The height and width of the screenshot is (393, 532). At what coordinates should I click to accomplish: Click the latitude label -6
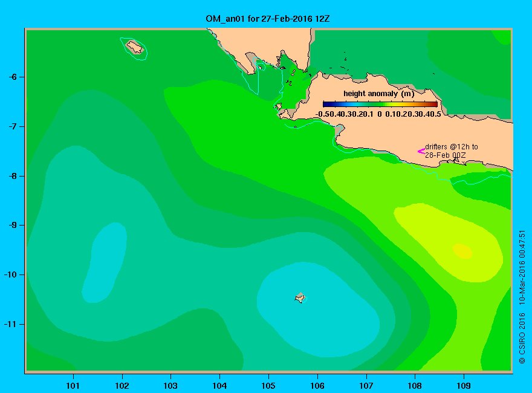[x=12, y=77]
